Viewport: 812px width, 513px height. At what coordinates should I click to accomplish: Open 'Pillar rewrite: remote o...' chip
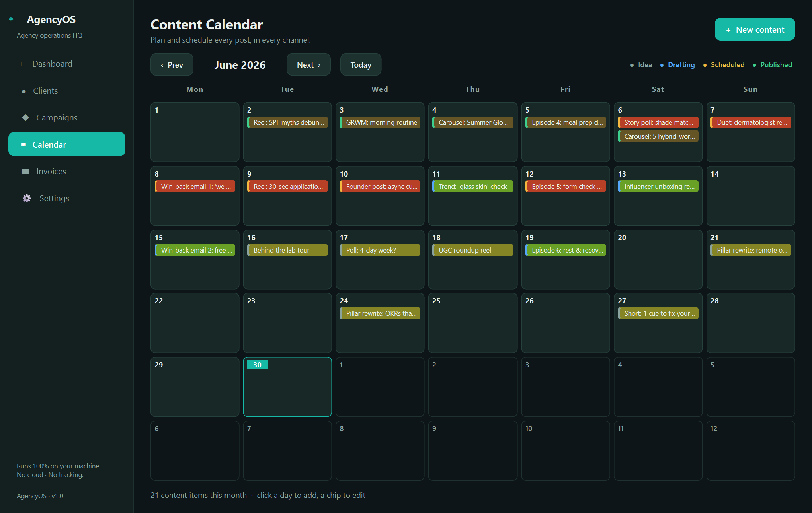pyautogui.click(x=751, y=250)
